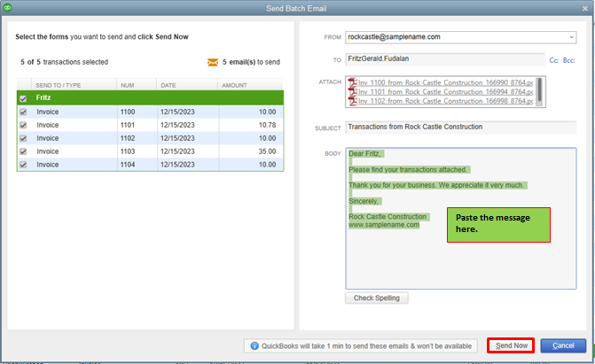
Task: Uncheck the Invoice 1101 checkbox
Action: pyautogui.click(x=23, y=125)
